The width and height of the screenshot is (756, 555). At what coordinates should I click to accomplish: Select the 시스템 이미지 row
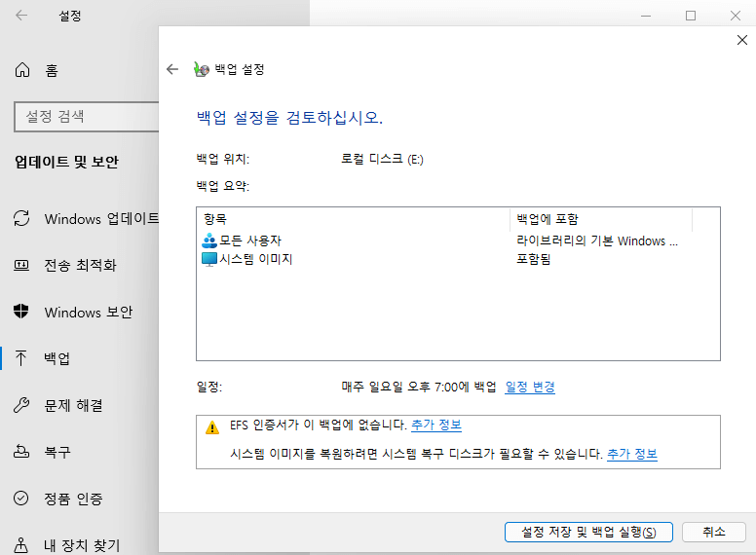(x=458, y=259)
